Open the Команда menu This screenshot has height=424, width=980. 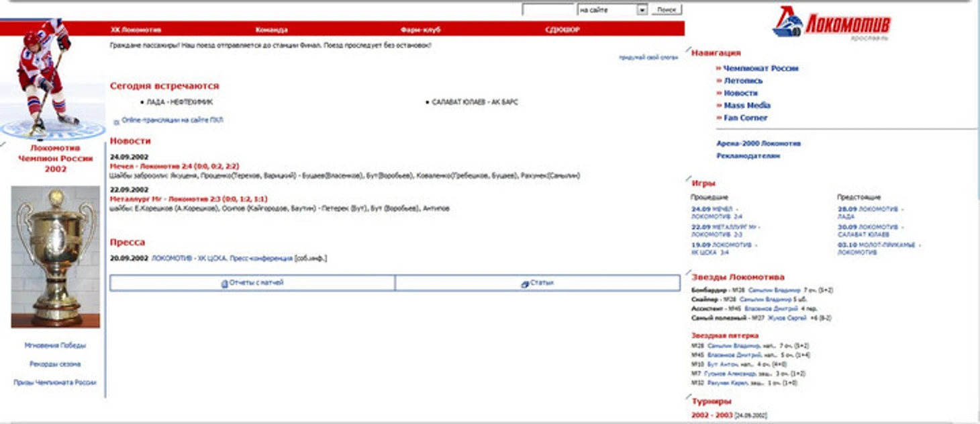pos(272,30)
